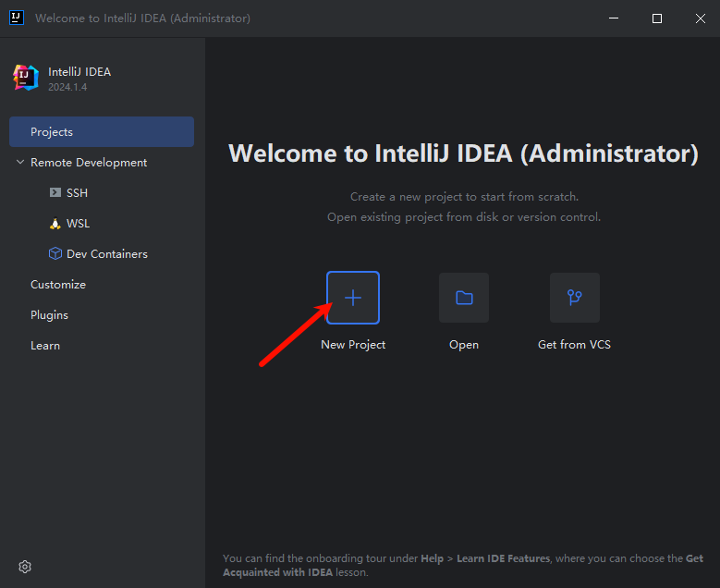Click the New Project plus icon
Viewport: 720px width, 588px height.
click(x=353, y=298)
